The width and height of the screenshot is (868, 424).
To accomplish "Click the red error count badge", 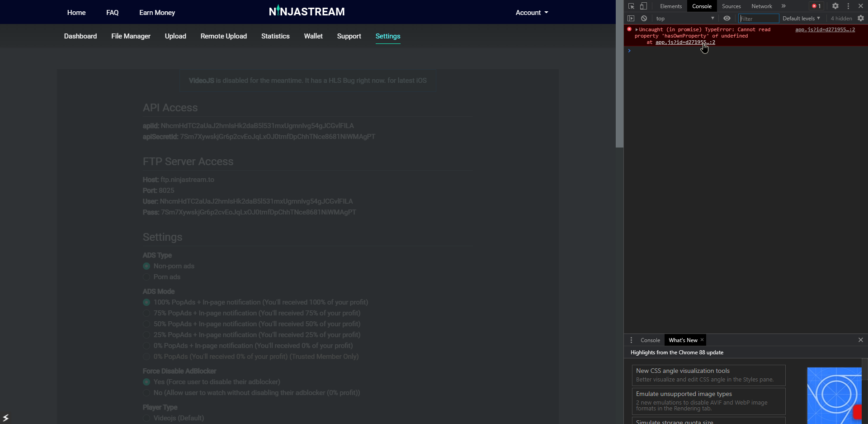I will 816,6.
